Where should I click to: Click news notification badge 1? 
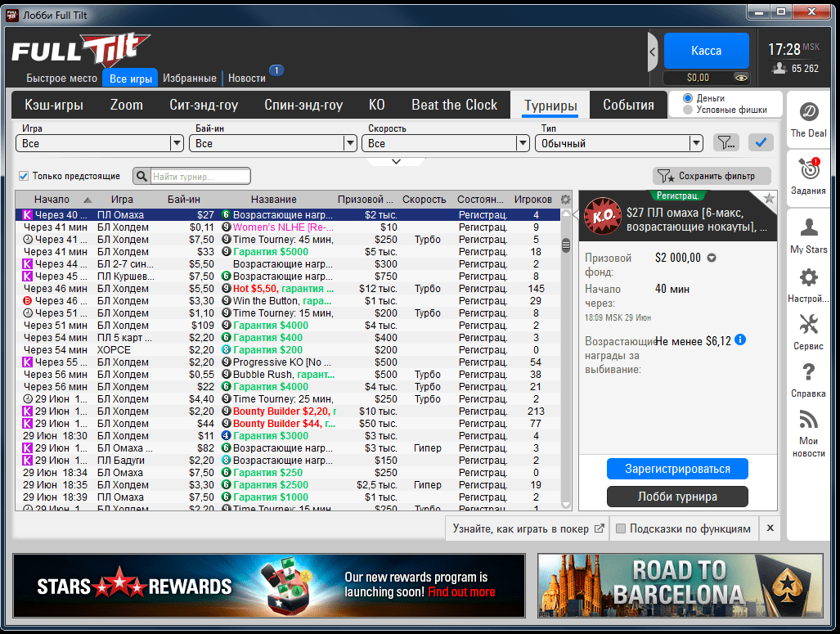click(x=276, y=70)
